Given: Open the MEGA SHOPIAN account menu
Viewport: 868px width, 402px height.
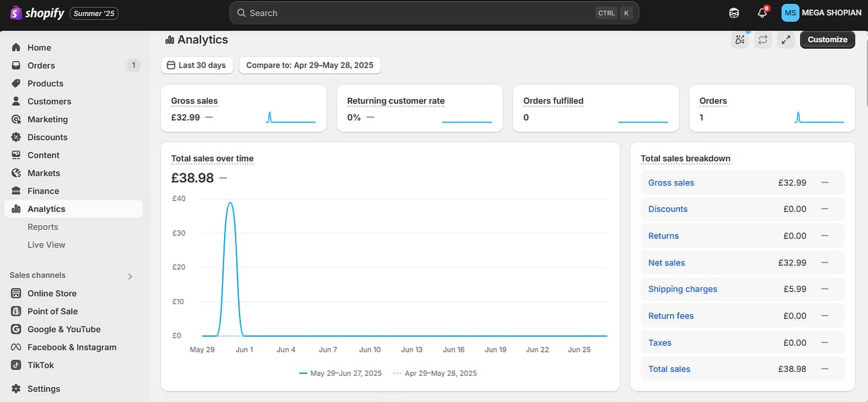Looking at the screenshot, I should 822,13.
